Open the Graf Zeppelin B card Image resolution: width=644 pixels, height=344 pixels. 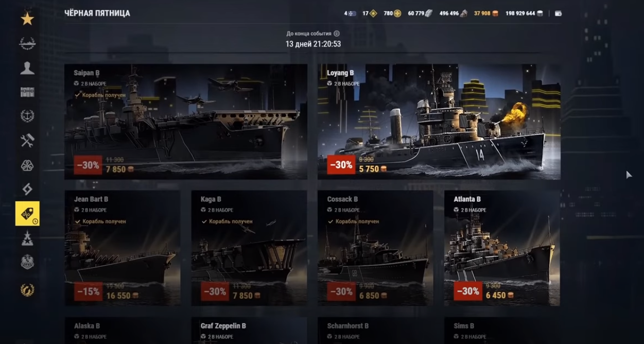tap(249, 331)
